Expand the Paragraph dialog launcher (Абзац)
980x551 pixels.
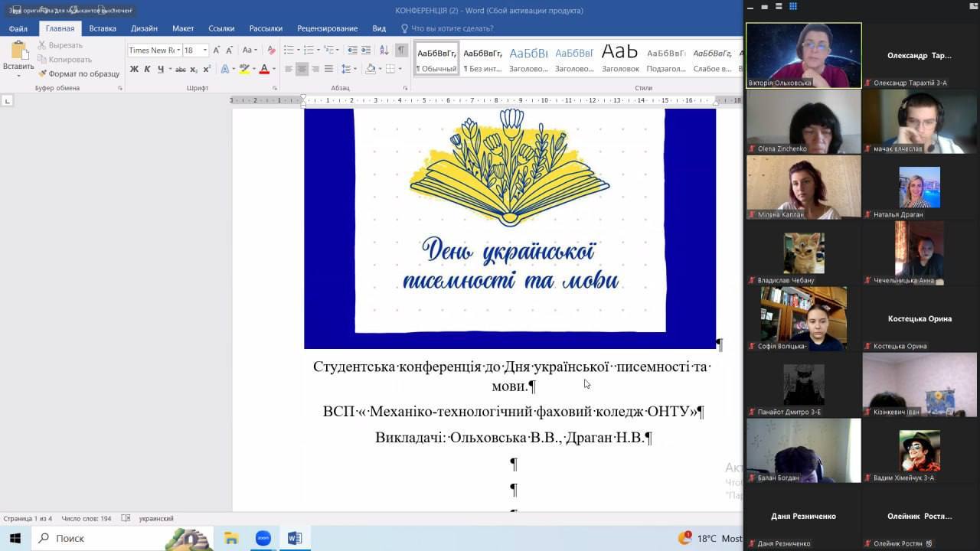pos(404,88)
